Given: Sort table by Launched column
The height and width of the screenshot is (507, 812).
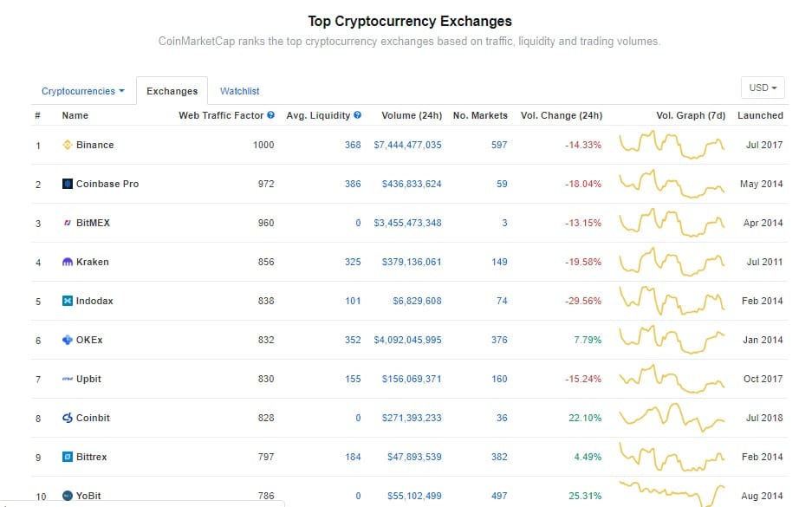Looking at the screenshot, I should 760,115.
